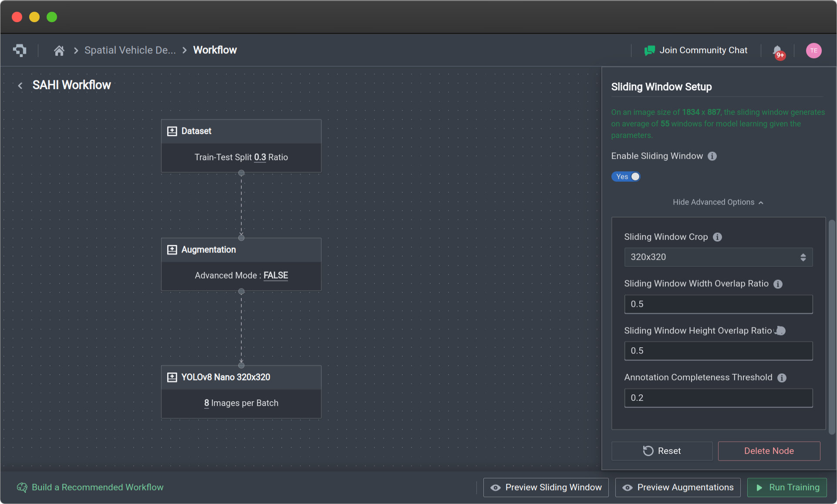Screen dimensions: 837x504
Task: Click the home icon in the breadcrumb
Action: pos(59,50)
